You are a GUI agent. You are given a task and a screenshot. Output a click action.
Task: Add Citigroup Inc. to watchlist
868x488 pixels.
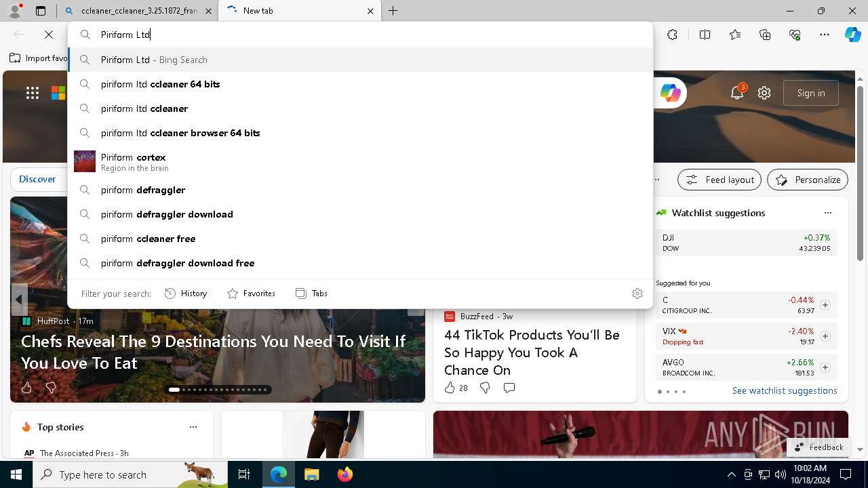pyautogui.click(x=825, y=305)
